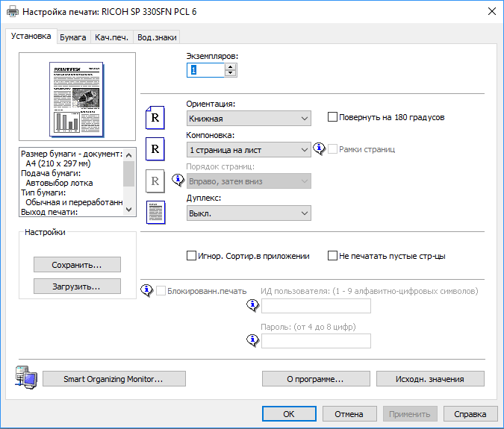Viewport: 504px width, 429px height.
Task: Increase copies with the up arrow
Action: tap(230, 66)
